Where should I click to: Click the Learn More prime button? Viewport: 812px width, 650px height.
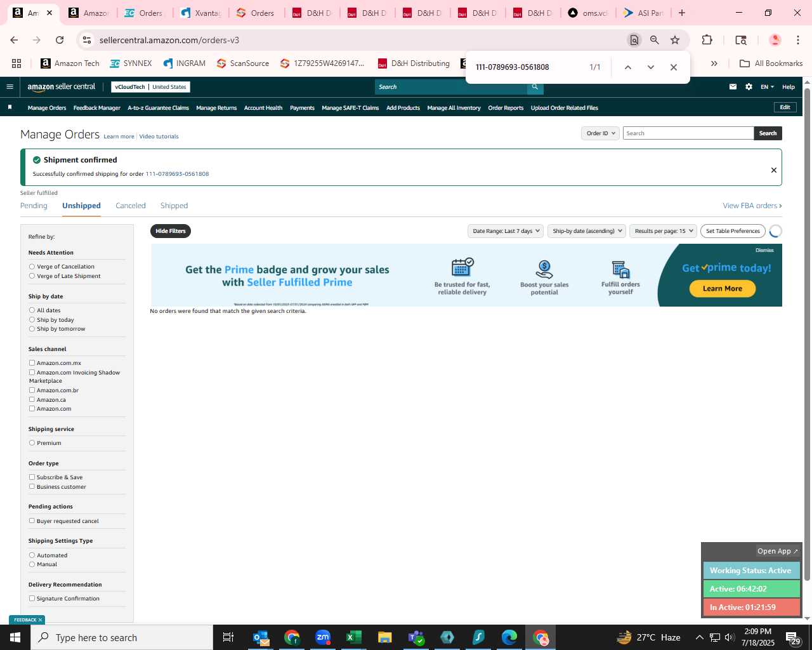[x=722, y=288]
